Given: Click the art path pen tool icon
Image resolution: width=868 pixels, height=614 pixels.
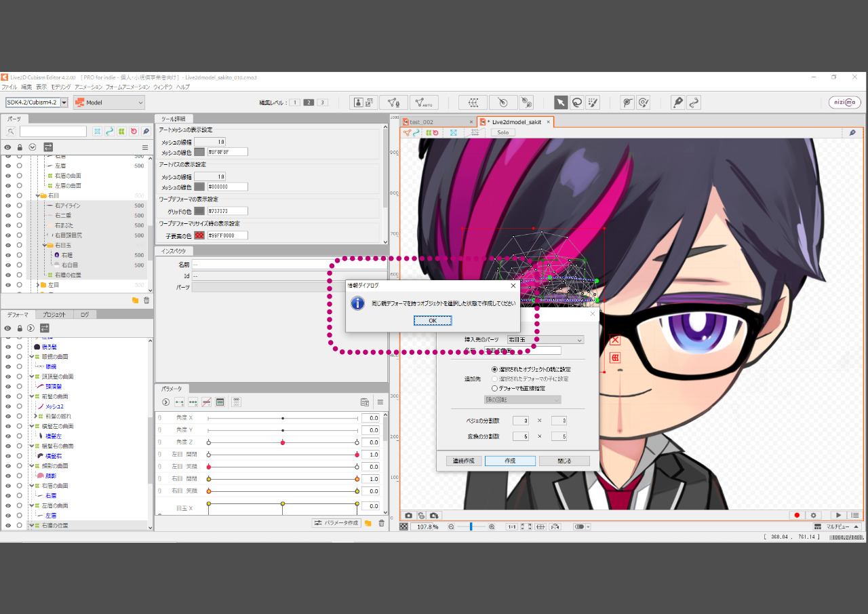Looking at the screenshot, I should coord(677,102).
